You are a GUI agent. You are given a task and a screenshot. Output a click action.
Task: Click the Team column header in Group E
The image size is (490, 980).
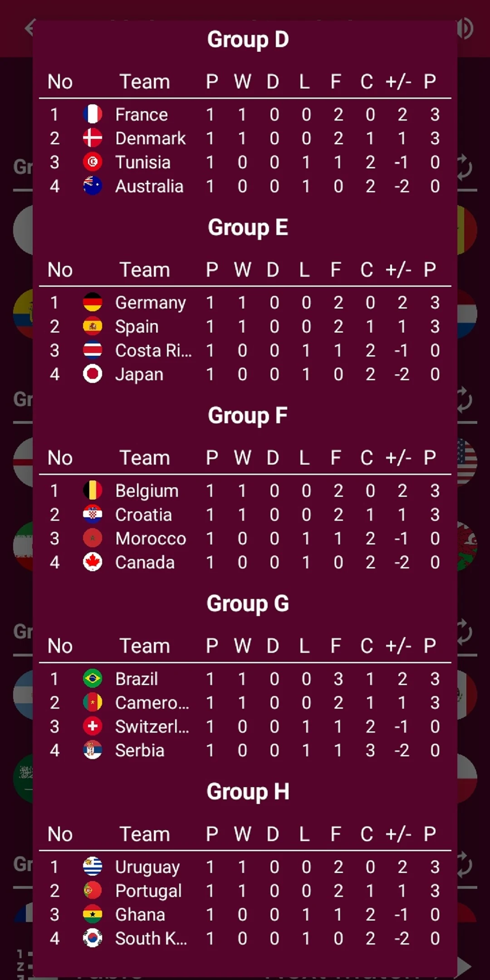pos(145,270)
